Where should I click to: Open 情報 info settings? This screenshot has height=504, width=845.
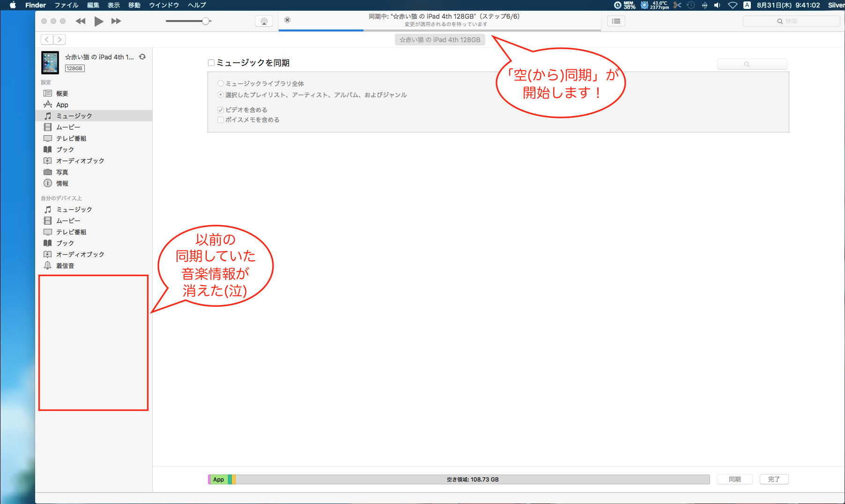tap(94, 183)
